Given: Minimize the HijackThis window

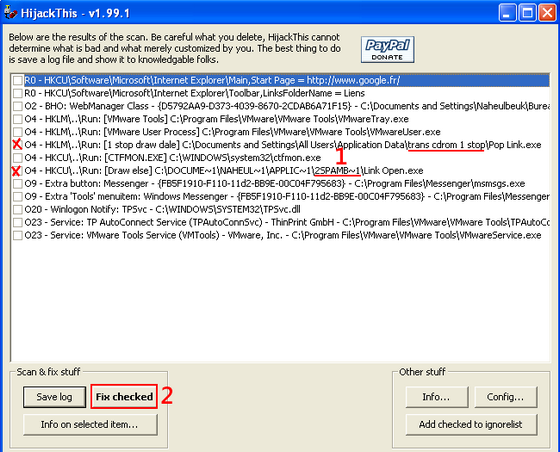Looking at the screenshot, I should point(507,13).
